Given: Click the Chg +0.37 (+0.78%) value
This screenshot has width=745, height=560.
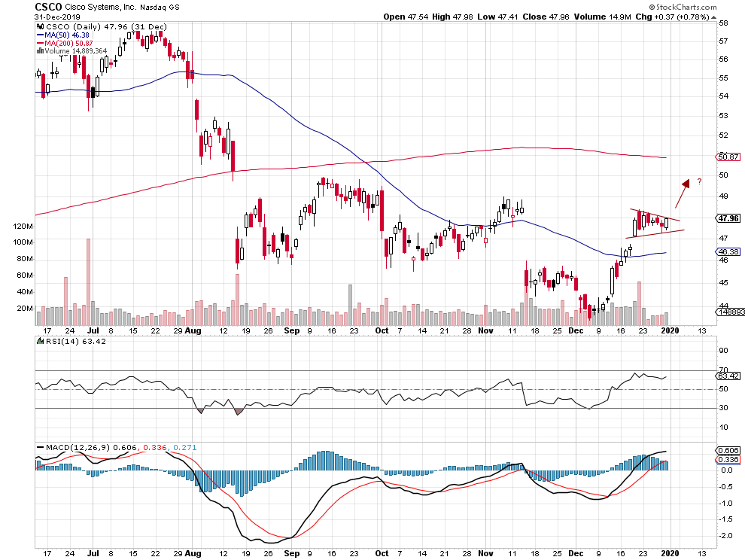Looking at the screenshot, I should 672,17.
